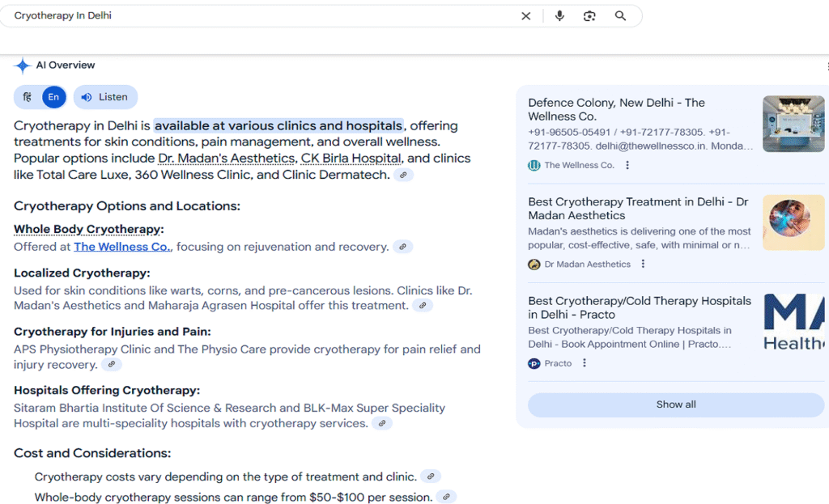Screen dimensions: 829x504
Task: Expand all sources with the Show all button
Action: point(676,404)
